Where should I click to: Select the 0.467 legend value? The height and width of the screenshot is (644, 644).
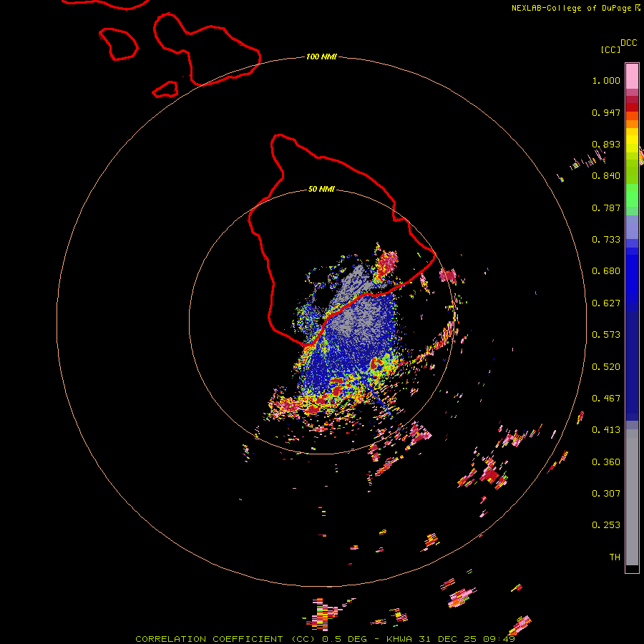[x=606, y=399]
